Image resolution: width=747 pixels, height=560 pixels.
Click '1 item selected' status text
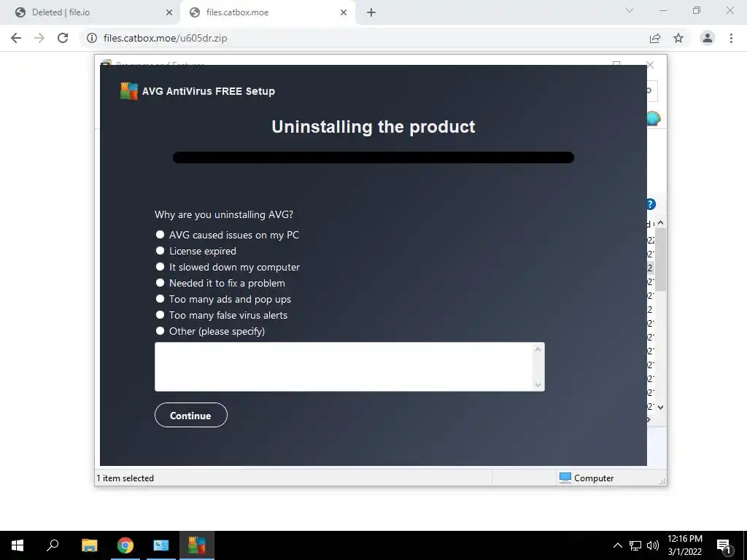(125, 478)
